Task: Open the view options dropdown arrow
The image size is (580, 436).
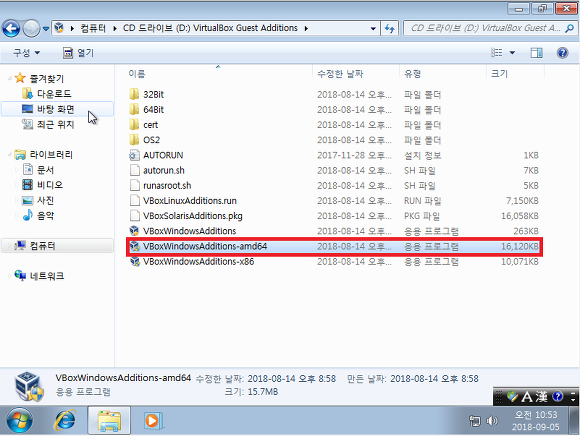Action: 512,53
